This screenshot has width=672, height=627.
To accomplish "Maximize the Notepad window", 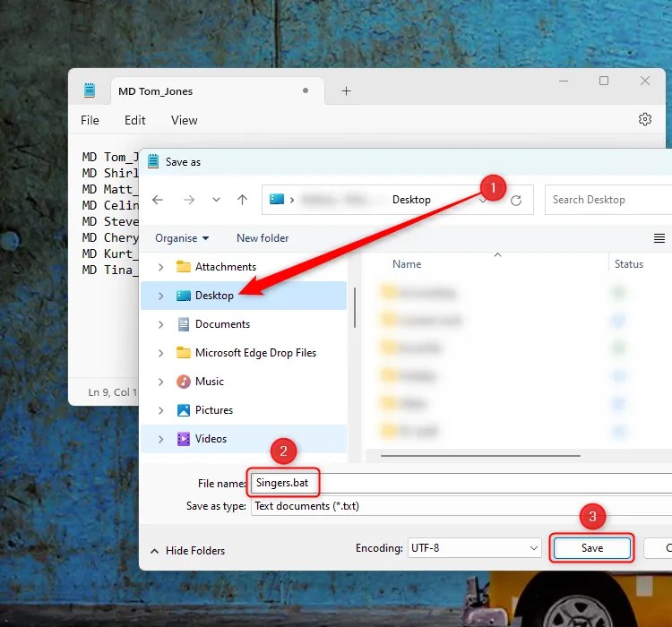I will point(604,81).
